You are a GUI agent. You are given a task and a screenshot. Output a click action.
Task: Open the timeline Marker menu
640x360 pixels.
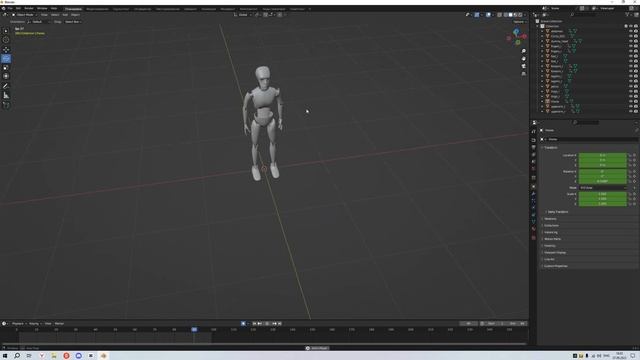[x=59, y=324]
